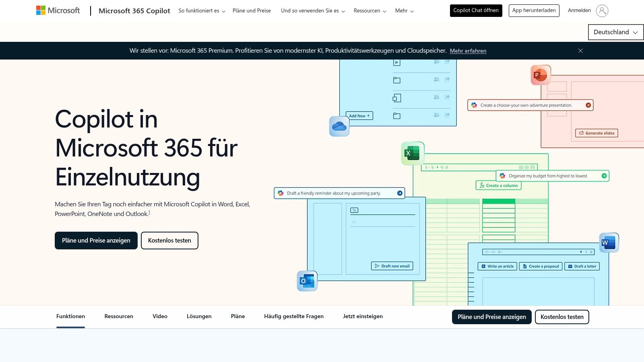Open the account sign-in avatar icon
Viewport: 644px width, 362px height.
coord(602,10)
